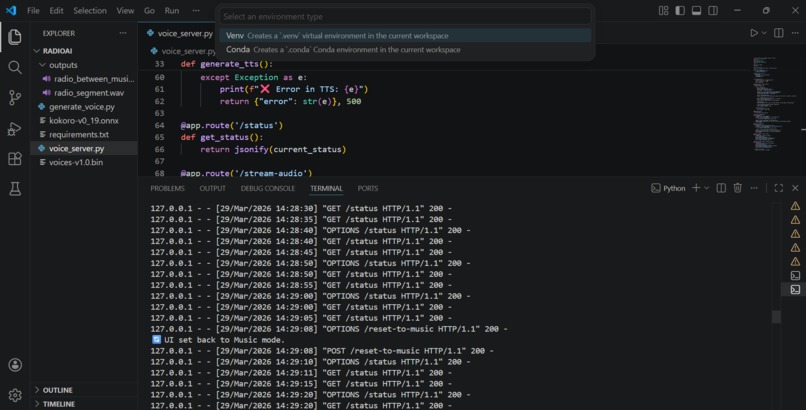Switch to the Debug Console tab

coord(268,189)
